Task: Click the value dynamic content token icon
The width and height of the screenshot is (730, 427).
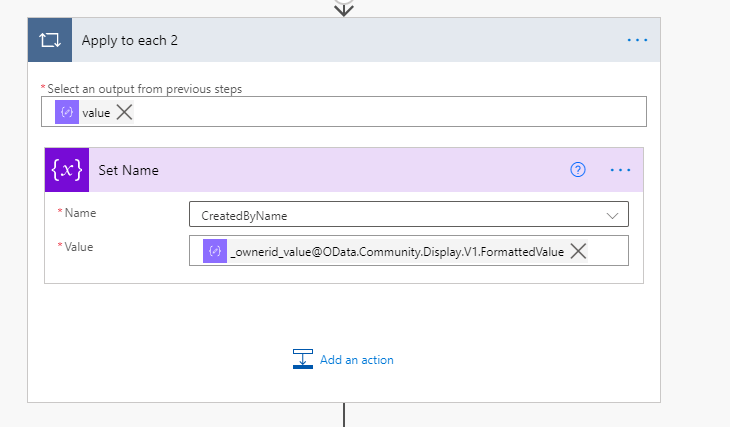Action: pos(67,113)
